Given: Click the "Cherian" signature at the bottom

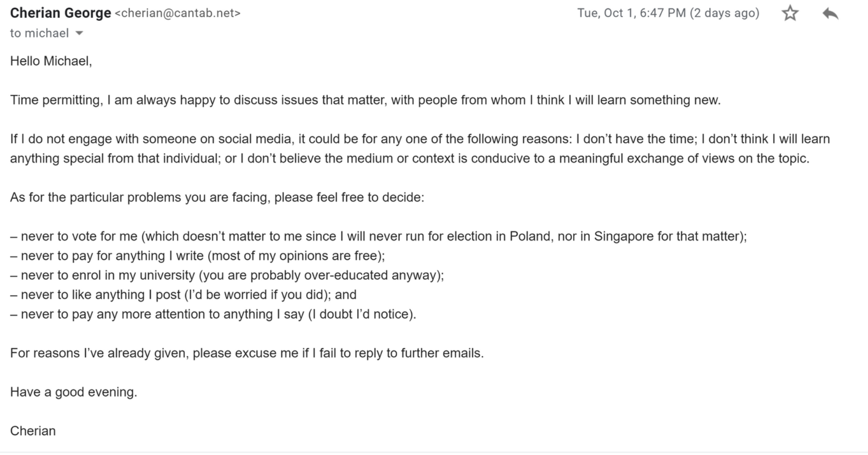Looking at the screenshot, I should (33, 431).
